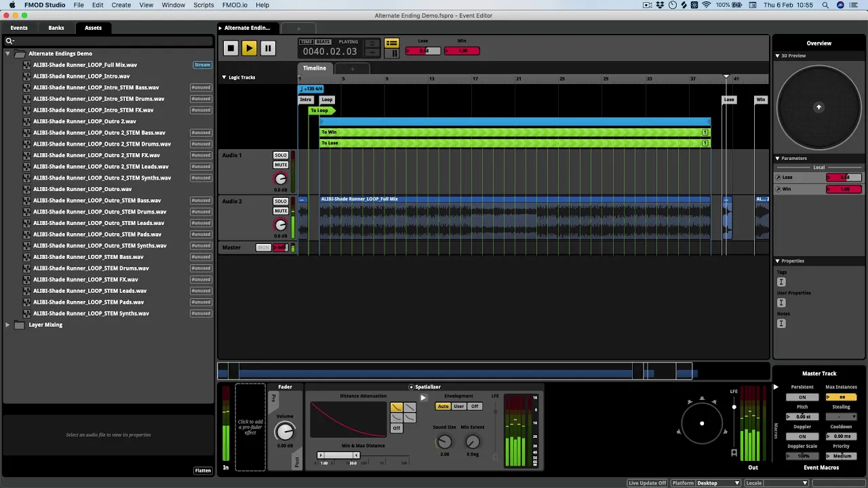Click the Lose parameter slider in the transport
The width and height of the screenshot is (868, 488).
pos(423,51)
